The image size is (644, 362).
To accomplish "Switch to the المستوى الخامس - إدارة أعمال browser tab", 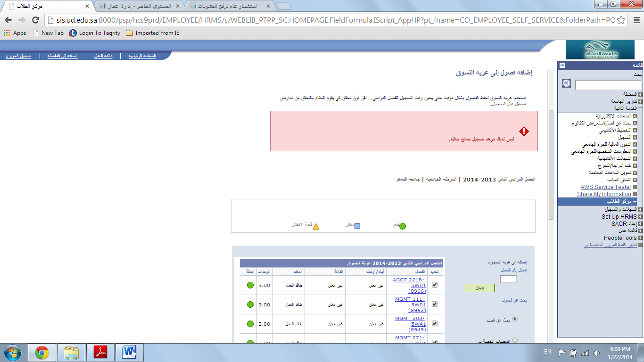I will 139,6.
